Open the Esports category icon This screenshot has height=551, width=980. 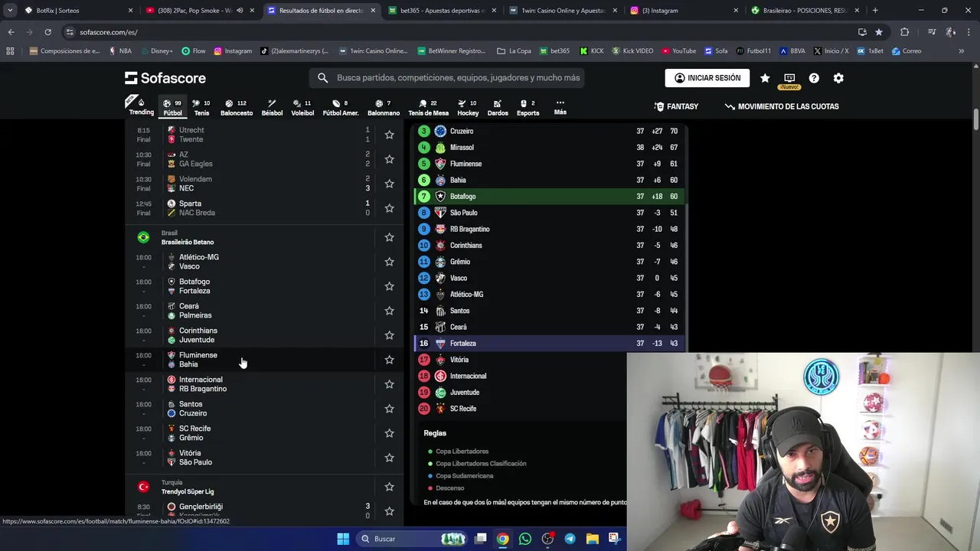(x=528, y=107)
